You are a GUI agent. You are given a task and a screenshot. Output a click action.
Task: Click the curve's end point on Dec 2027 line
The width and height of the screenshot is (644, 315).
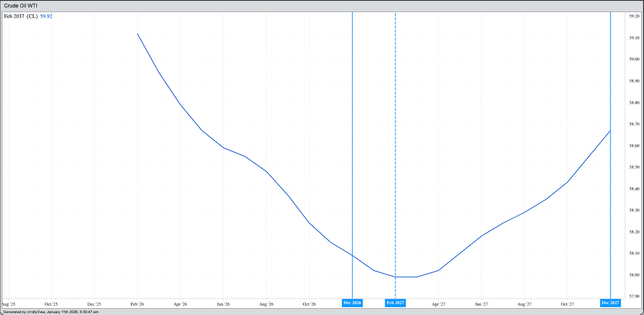point(610,131)
